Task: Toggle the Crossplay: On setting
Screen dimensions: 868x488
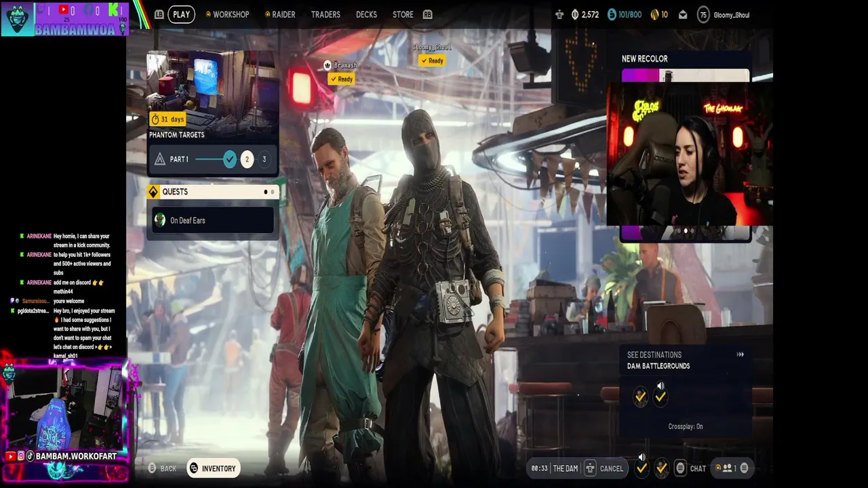Action: (686, 426)
